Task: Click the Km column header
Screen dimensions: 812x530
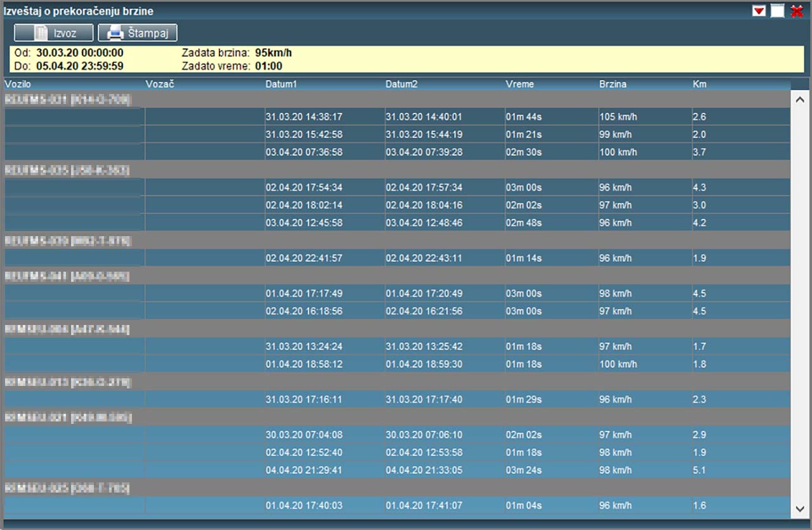Action: [699, 84]
